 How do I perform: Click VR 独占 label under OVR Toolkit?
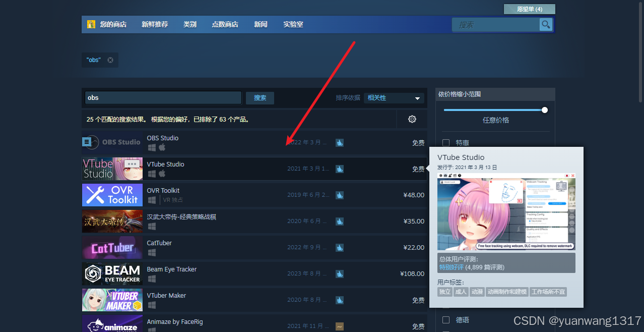[x=173, y=200]
